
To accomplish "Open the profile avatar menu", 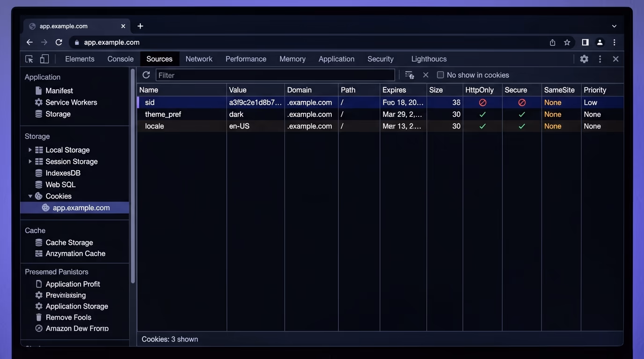I will click(x=600, y=43).
